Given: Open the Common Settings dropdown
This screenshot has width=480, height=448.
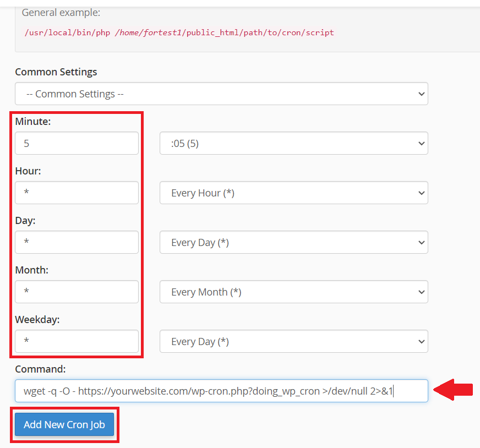Looking at the screenshot, I should point(221,94).
